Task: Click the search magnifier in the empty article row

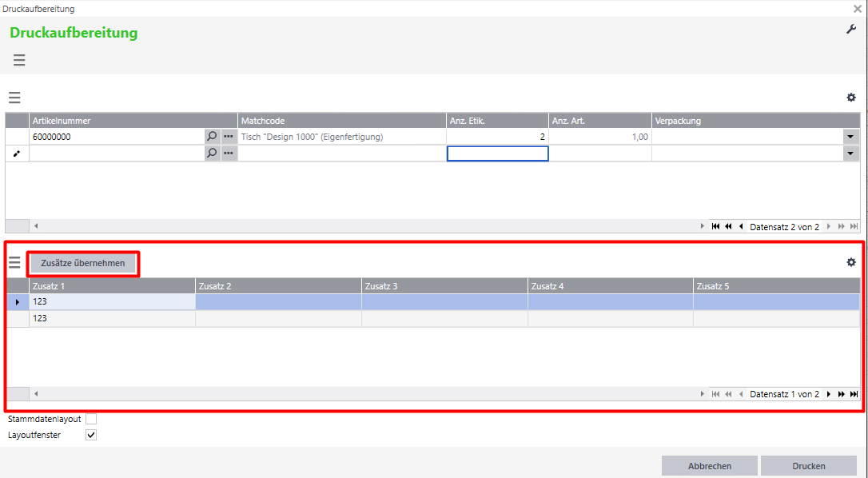Action: point(212,153)
